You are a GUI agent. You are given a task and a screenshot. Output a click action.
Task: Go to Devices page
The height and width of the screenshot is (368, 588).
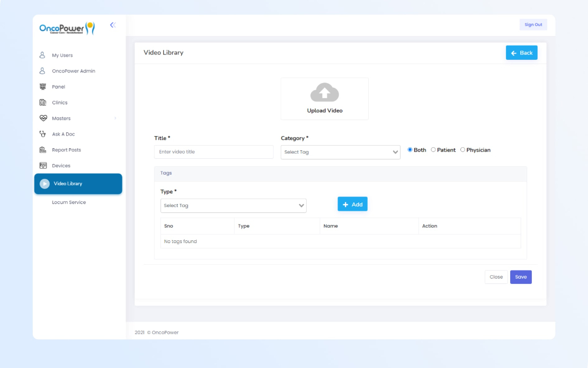pyautogui.click(x=61, y=166)
